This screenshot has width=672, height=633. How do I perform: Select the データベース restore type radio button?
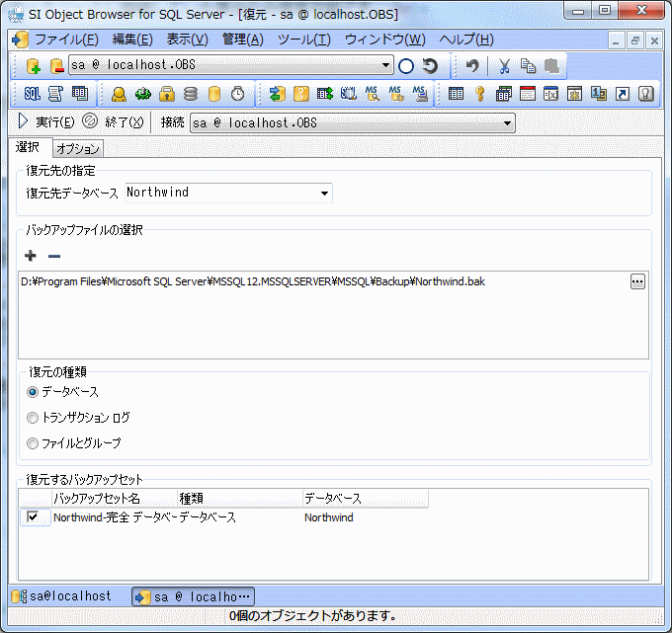tap(34, 392)
